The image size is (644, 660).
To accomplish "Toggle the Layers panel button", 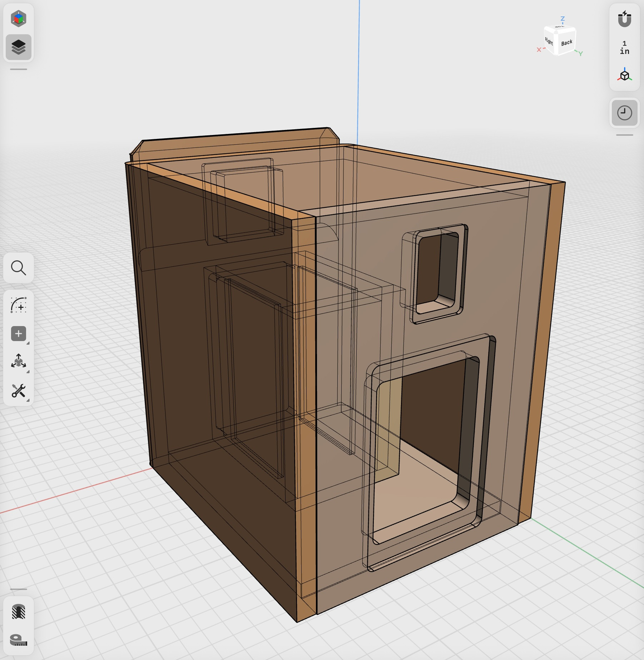I will pyautogui.click(x=19, y=47).
